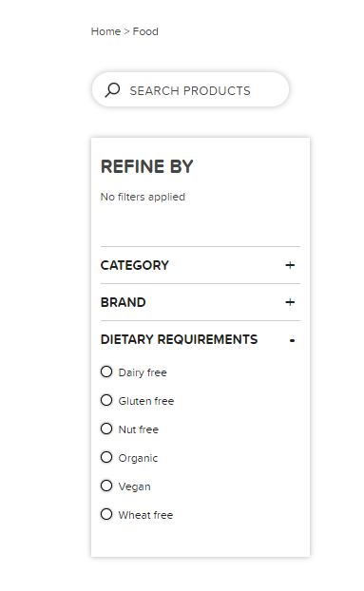Collapse the DIETARY REQUIREMENTS section heading
This screenshot has height=591, width=364.
(x=201, y=339)
